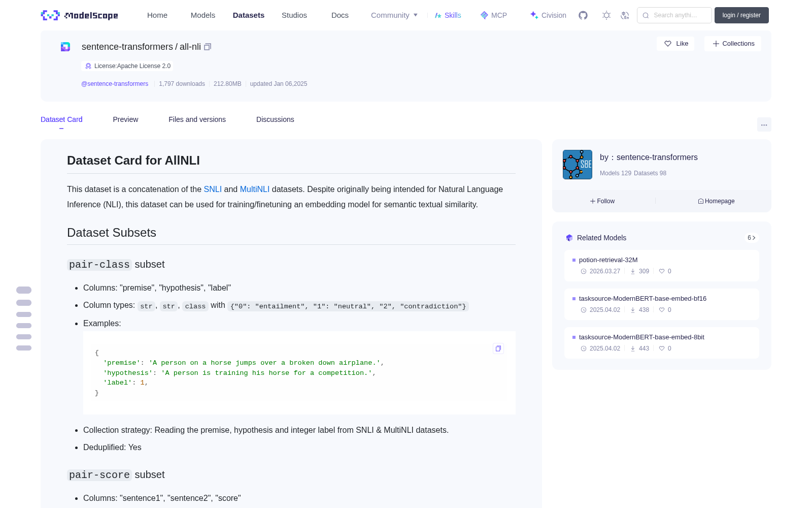This screenshot has width=812, height=508.
Task: Toggle light/dark theme sun icon
Action: [606, 15]
